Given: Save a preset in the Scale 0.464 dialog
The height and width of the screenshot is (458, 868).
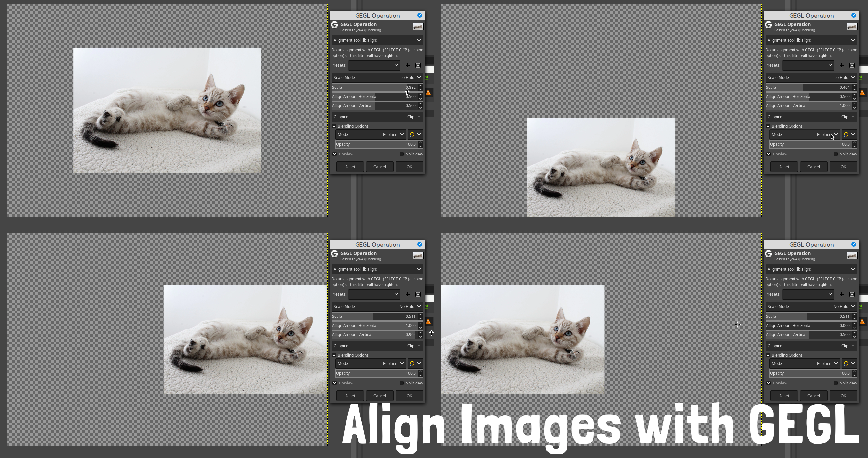Looking at the screenshot, I should point(841,65).
